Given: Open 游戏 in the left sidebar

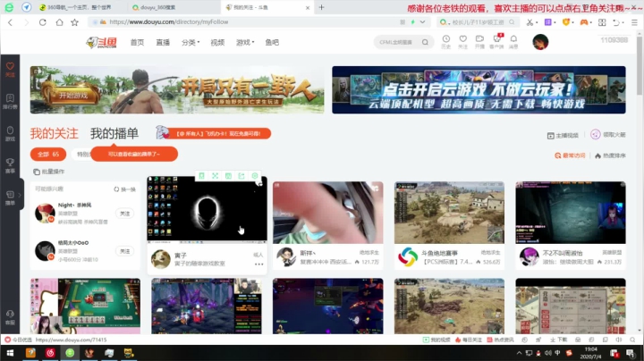Looking at the screenshot, I should (x=10, y=134).
